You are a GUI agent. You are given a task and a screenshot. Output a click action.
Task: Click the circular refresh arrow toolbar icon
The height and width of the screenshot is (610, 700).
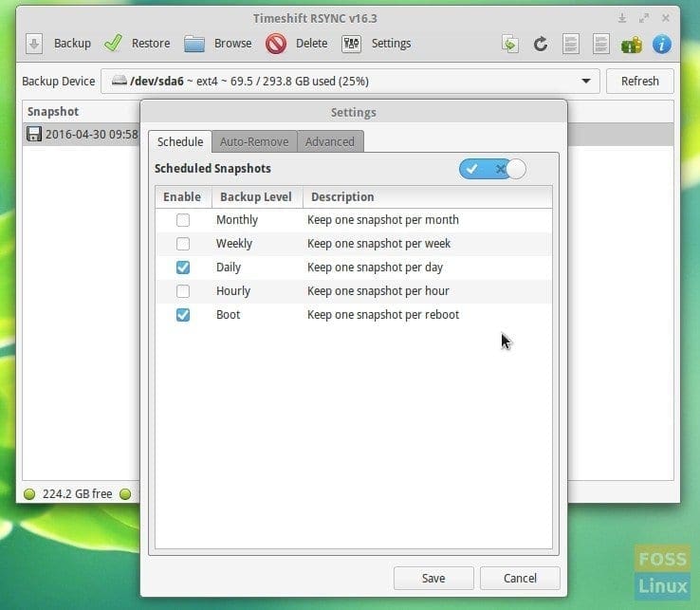(x=541, y=44)
